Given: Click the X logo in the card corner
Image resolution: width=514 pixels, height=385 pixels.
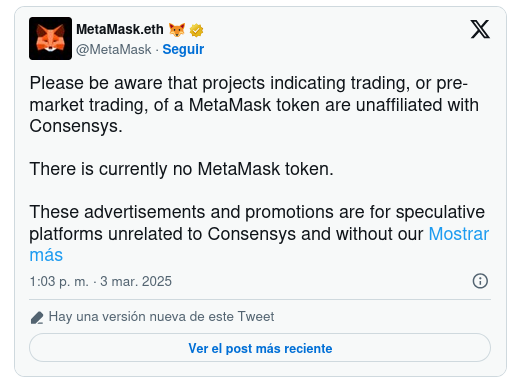Looking at the screenshot, I should click(x=480, y=29).
